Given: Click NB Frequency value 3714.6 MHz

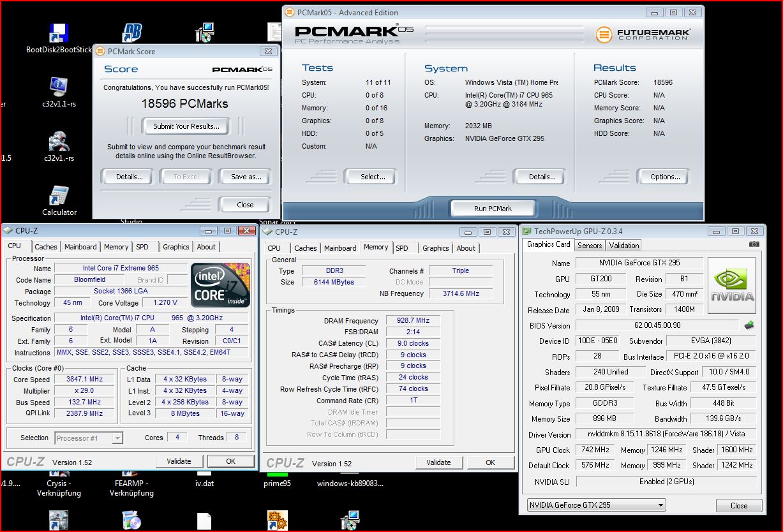Looking at the screenshot, I should click(x=460, y=293).
